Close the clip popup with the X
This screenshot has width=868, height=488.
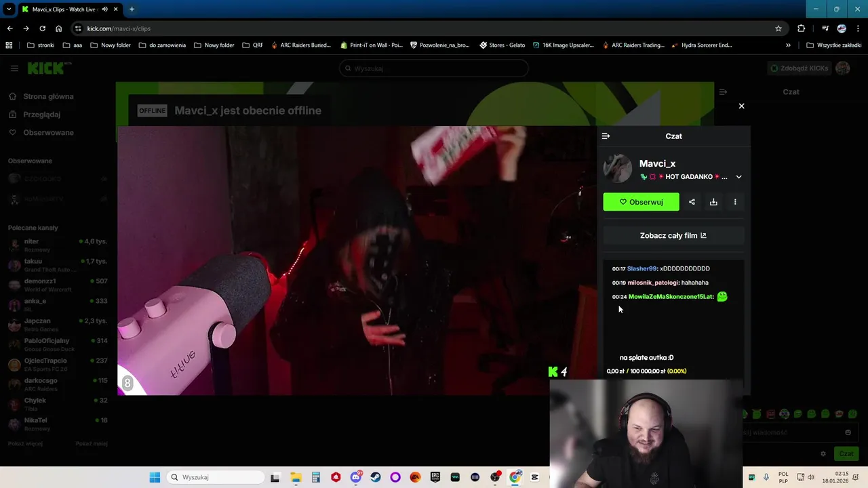(741, 106)
